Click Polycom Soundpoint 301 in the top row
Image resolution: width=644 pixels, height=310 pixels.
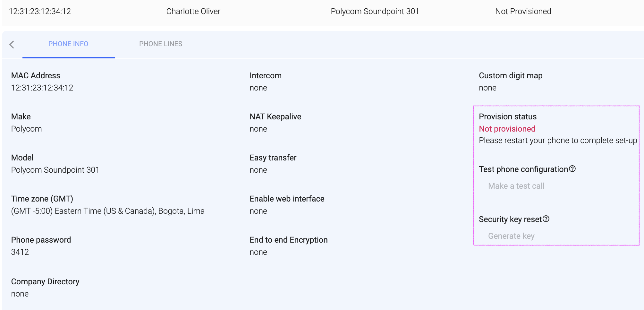point(375,12)
